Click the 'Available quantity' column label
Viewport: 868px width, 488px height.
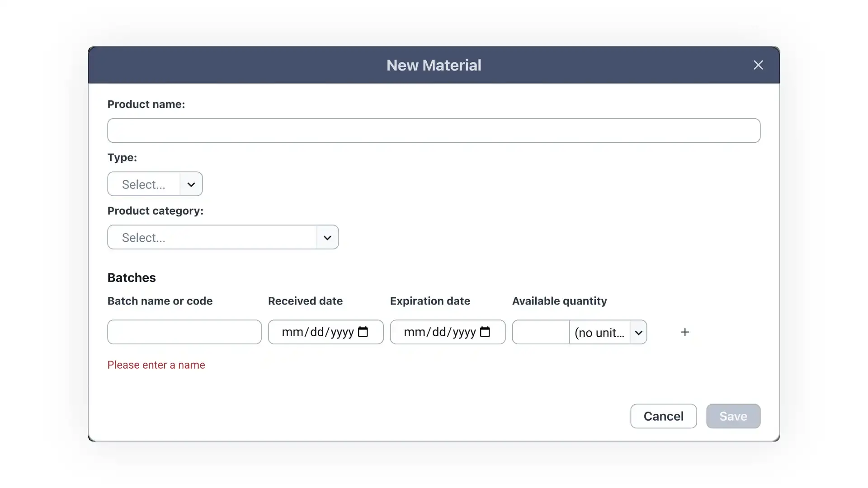(x=559, y=301)
